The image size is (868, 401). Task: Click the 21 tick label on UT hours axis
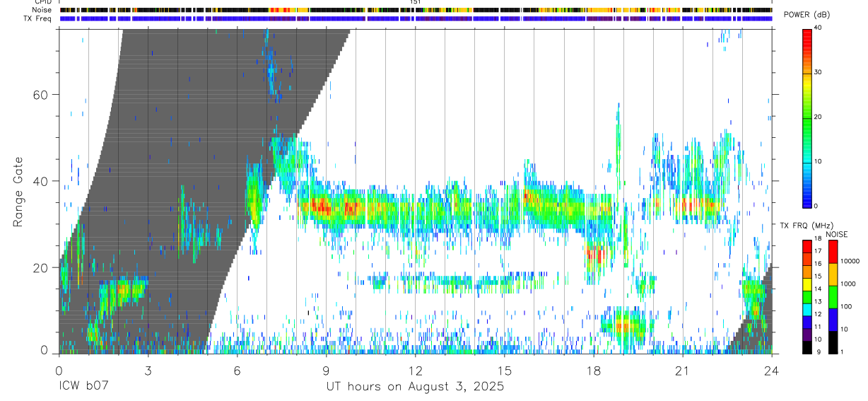pos(682,370)
